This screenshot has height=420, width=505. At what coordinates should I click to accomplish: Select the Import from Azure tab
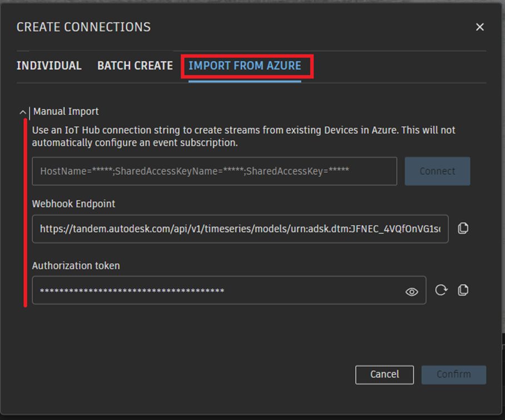(245, 66)
